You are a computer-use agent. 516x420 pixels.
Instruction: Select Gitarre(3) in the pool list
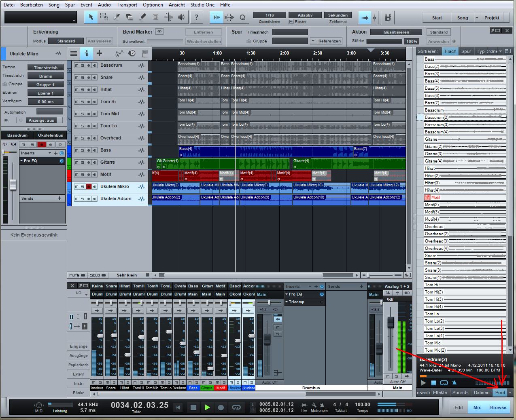coord(465,154)
